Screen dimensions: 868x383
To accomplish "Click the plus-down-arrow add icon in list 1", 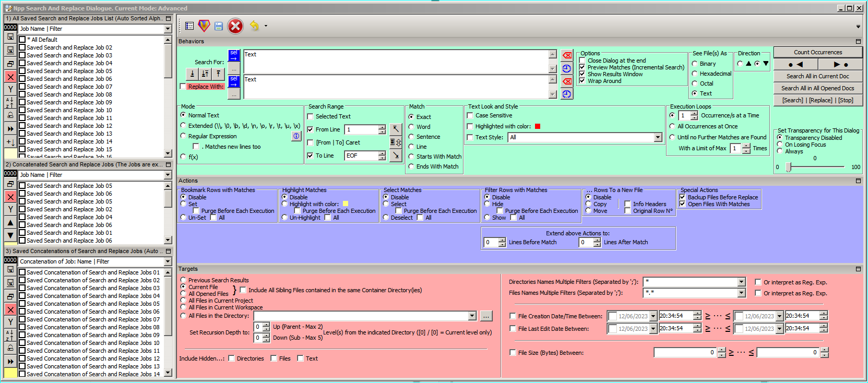I will point(10,141).
